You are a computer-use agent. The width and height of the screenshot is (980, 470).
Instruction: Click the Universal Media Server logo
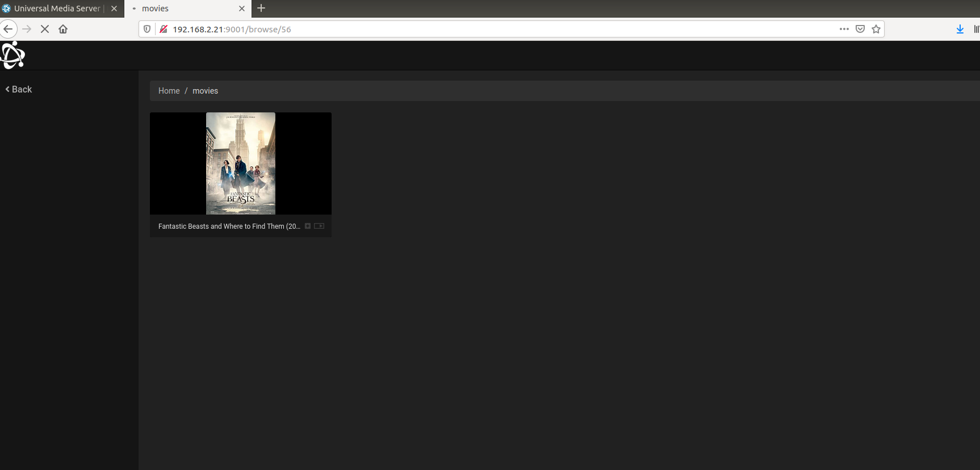pyautogui.click(x=12, y=56)
